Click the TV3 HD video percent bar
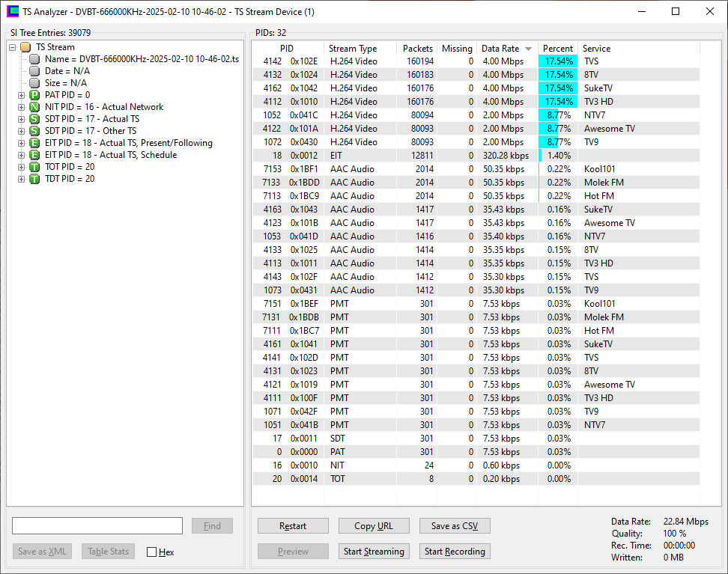 click(557, 102)
